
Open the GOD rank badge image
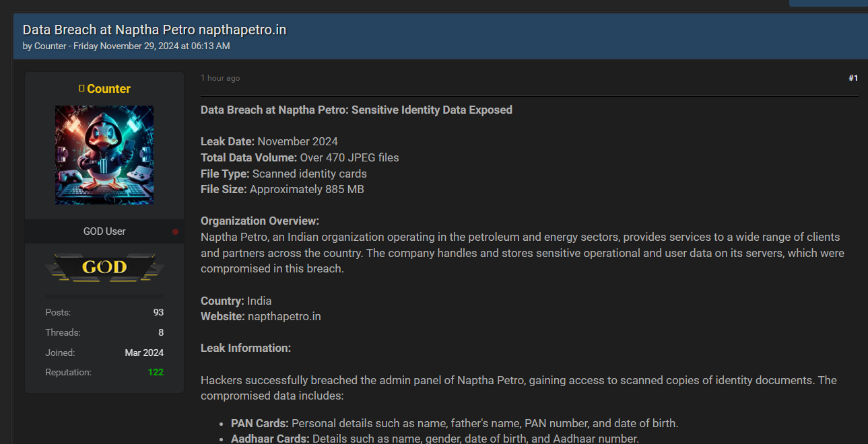(x=104, y=268)
